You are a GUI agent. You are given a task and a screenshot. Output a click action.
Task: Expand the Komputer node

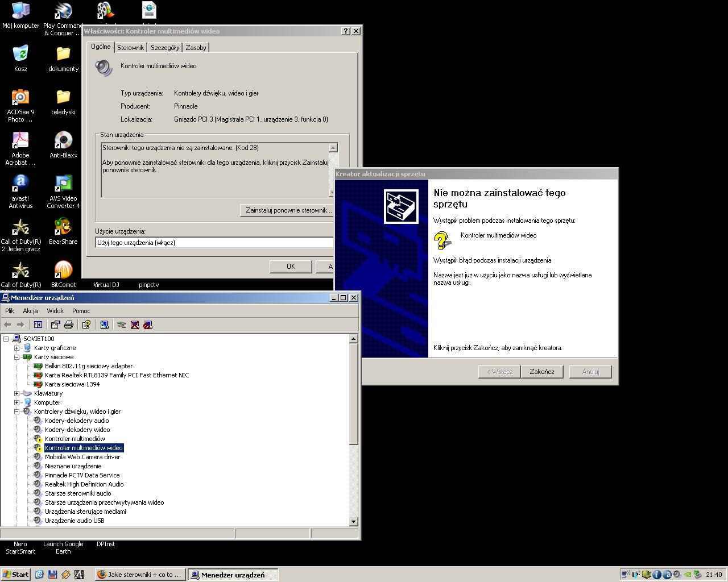pyautogui.click(x=17, y=402)
